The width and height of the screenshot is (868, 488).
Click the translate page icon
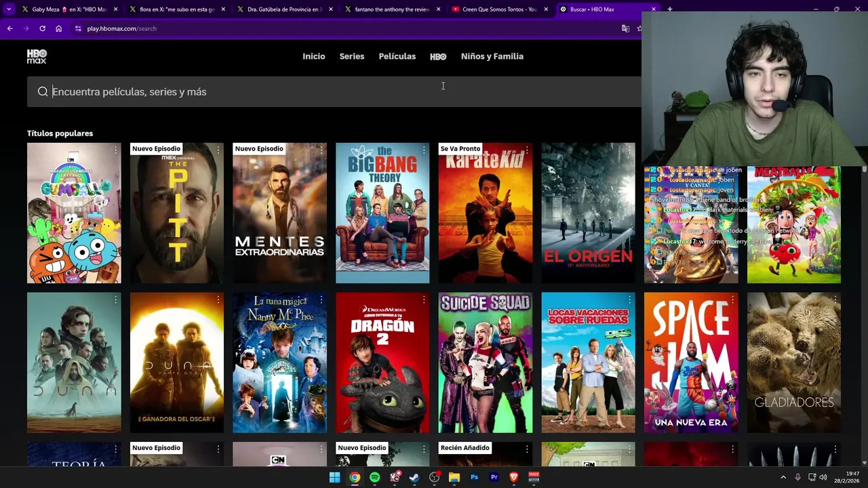625,28
